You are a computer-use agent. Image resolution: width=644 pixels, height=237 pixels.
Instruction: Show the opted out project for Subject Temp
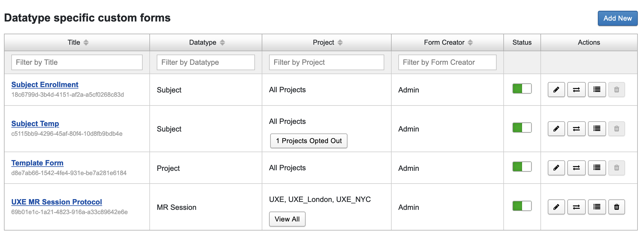[309, 141]
